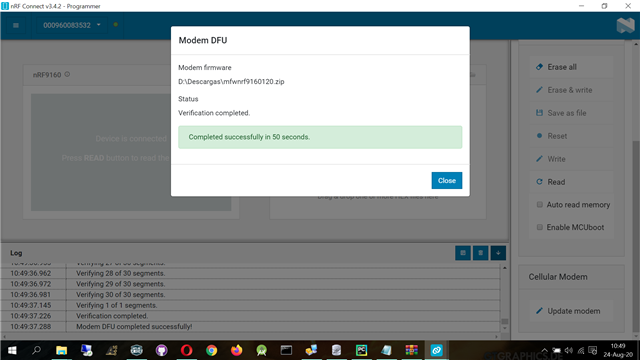Click the Reset button

point(571,136)
